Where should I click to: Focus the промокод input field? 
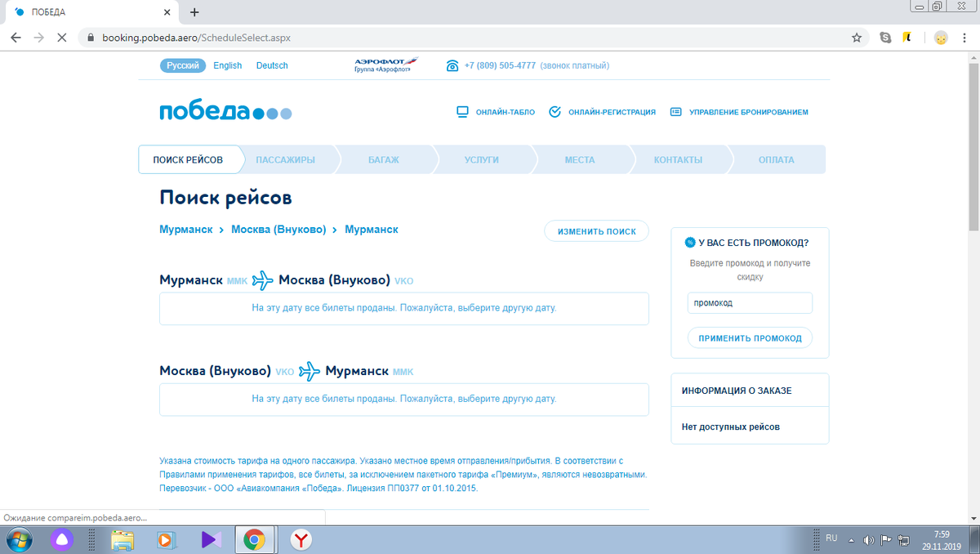751,302
